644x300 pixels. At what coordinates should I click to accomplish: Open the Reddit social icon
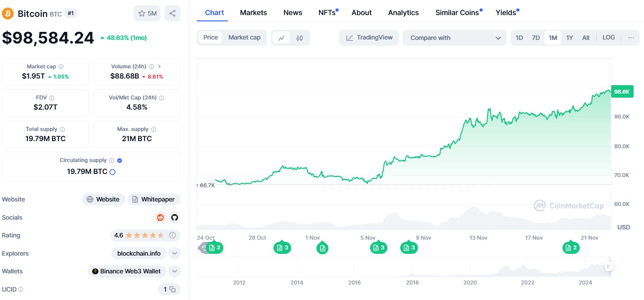pos(160,217)
